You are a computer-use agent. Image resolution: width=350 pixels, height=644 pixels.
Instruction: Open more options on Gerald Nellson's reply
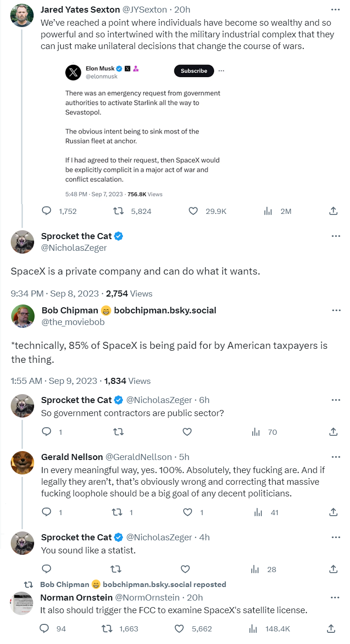click(336, 457)
